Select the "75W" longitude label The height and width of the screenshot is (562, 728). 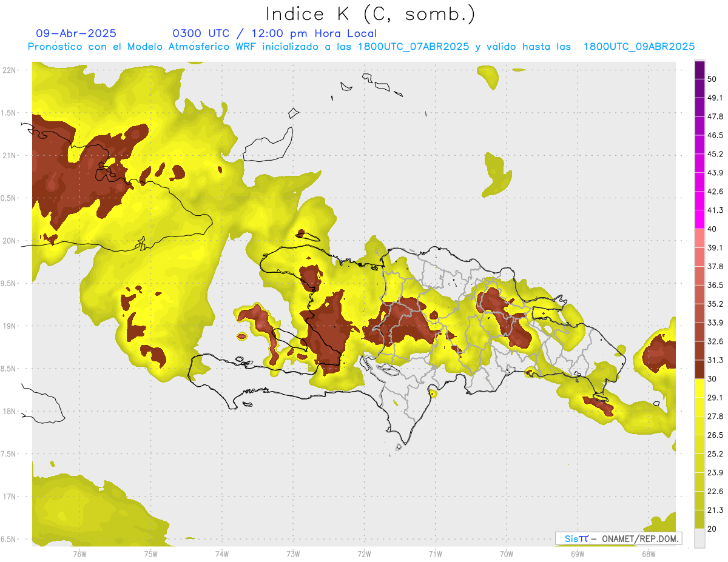pyautogui.click(x=151, y=554)
